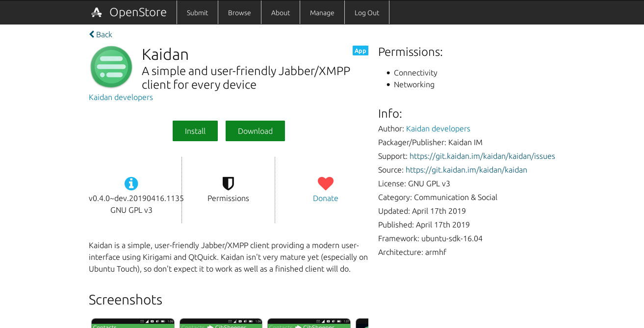The image size is (644, 328).
Task: Select Log Out in navbar
Action: coord(367,13)
